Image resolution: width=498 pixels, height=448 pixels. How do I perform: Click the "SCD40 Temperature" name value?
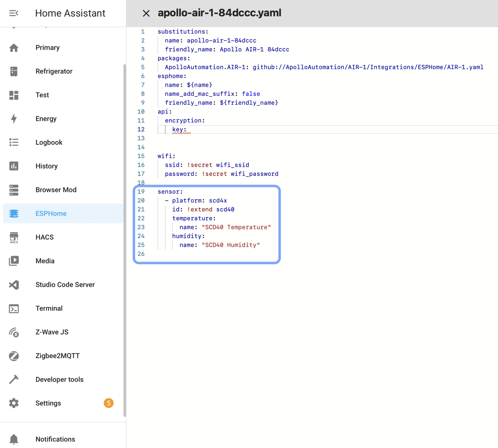tap(236, 227)
